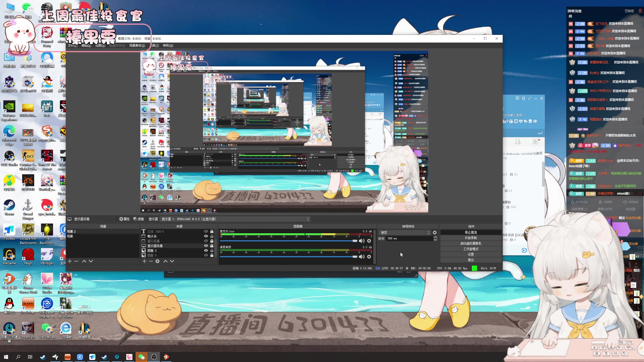The height and width of the screenshot is (362, 644).
Task: Open 场景集合(S) menu
Action: click(137, 46)
